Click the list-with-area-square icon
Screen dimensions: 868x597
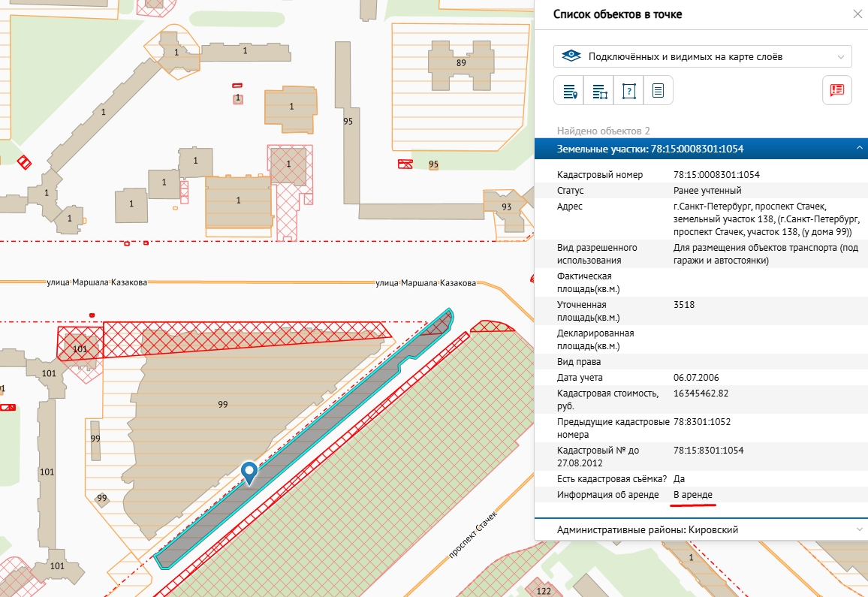(x=598, y=90)
